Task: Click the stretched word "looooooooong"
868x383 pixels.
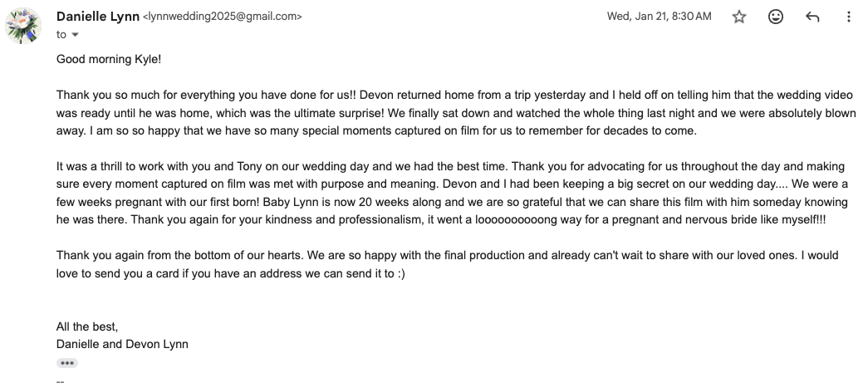Action: (516, 219)
